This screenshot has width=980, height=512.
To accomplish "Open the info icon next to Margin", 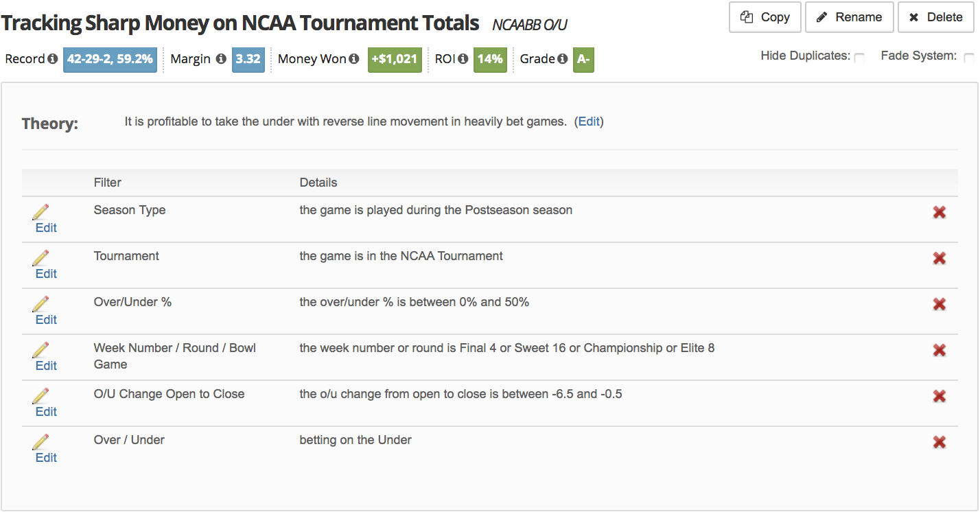I will [221, 59].
